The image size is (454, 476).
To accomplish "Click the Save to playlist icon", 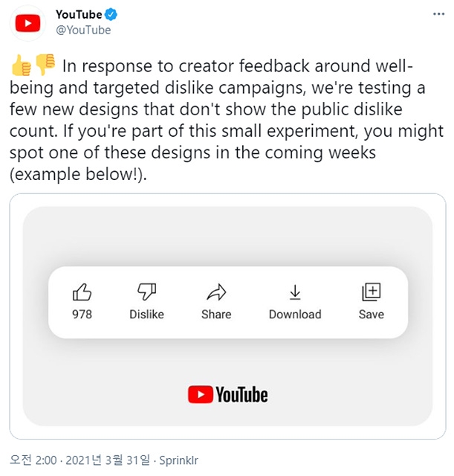I will tap(371, 292).
